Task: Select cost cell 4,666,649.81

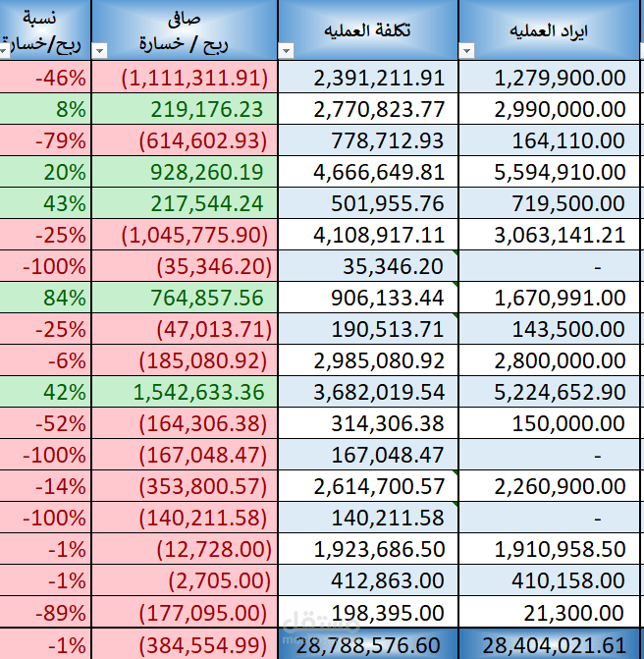Action: click(368, 172)
